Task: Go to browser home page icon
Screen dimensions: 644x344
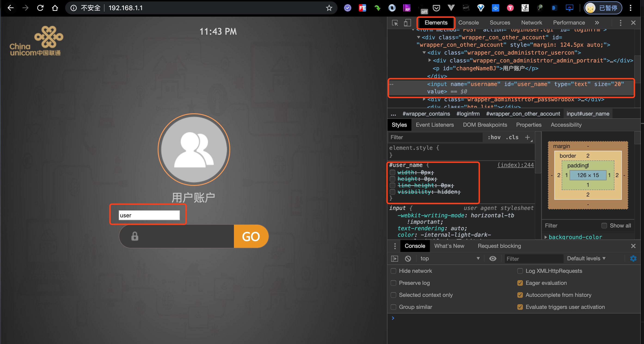Action: tap(55, 8)
